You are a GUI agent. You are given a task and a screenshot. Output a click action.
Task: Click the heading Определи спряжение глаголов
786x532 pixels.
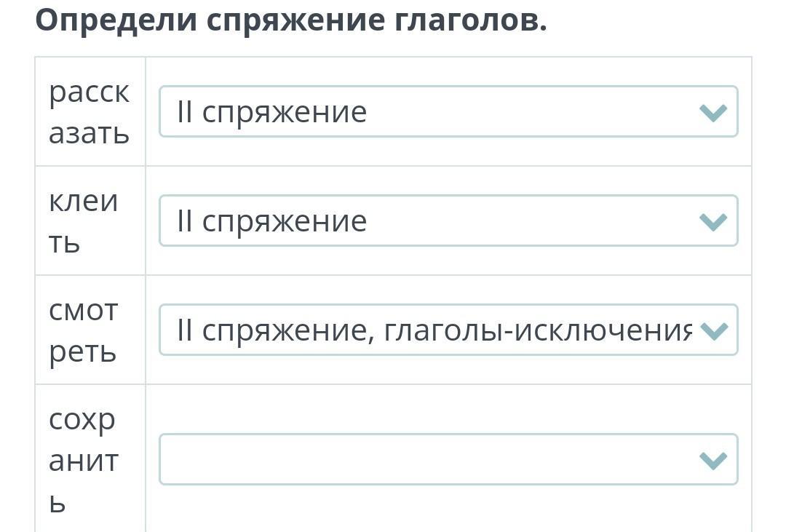tap(291, 20)
